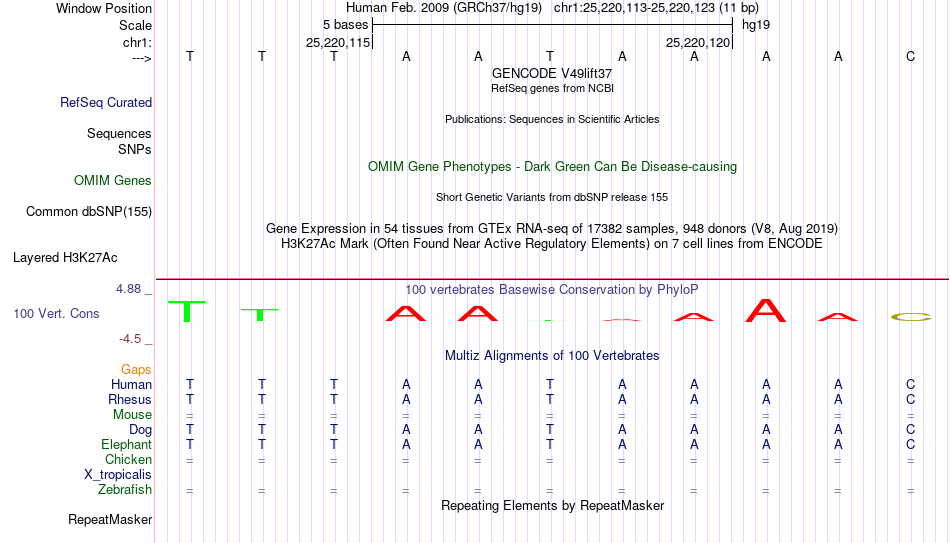Click the olive C conservation logo
The width and height of the screenshot is (950, 543).
pyautogui.click(x=911, y=316)
